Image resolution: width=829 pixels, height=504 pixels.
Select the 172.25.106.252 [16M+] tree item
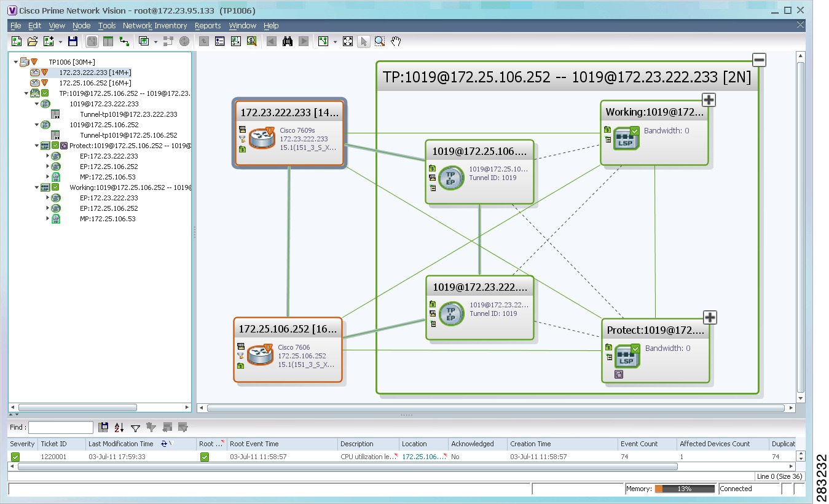[95, 83]
